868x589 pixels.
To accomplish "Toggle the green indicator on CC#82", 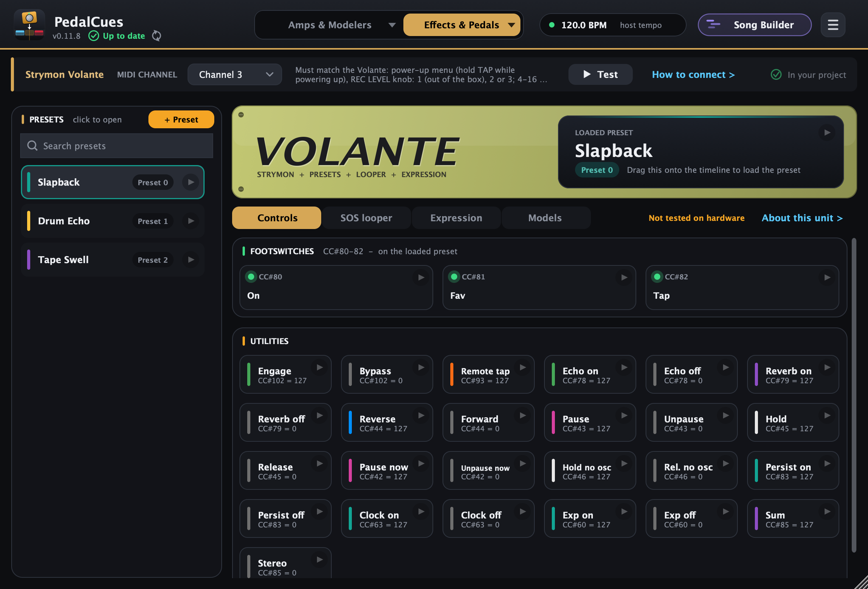I will (657, 277).
